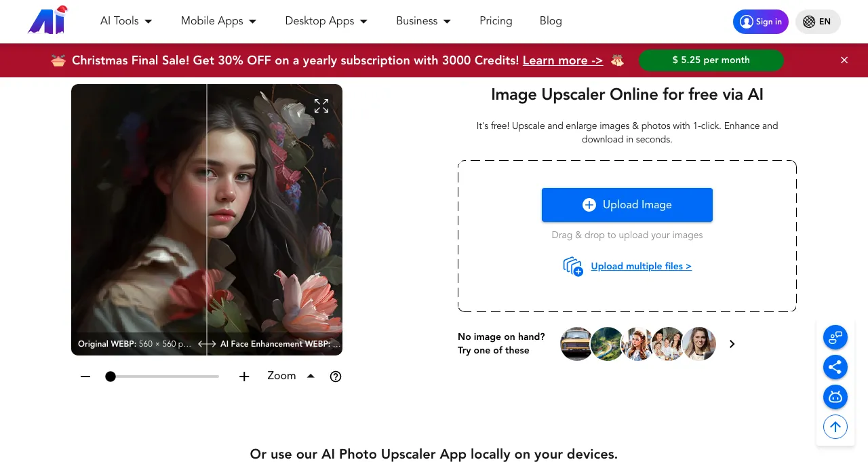Show more sample images with arrow
Image resolution: width=868 pixels, height=462 pixels.
pyautogui.click(x=732, y=344)
